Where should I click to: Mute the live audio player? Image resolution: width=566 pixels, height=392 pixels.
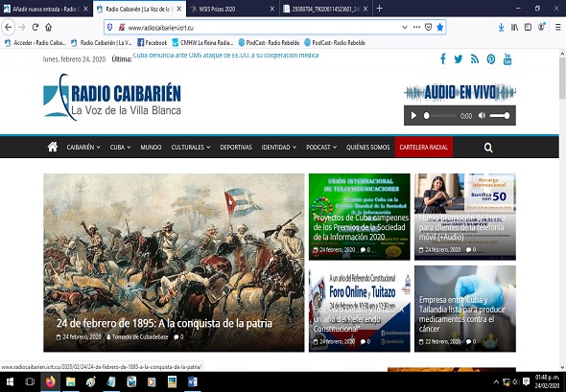click(482, 115)
